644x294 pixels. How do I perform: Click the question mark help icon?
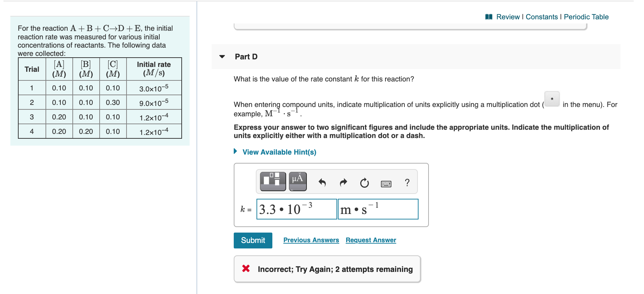tap(408, 183)
